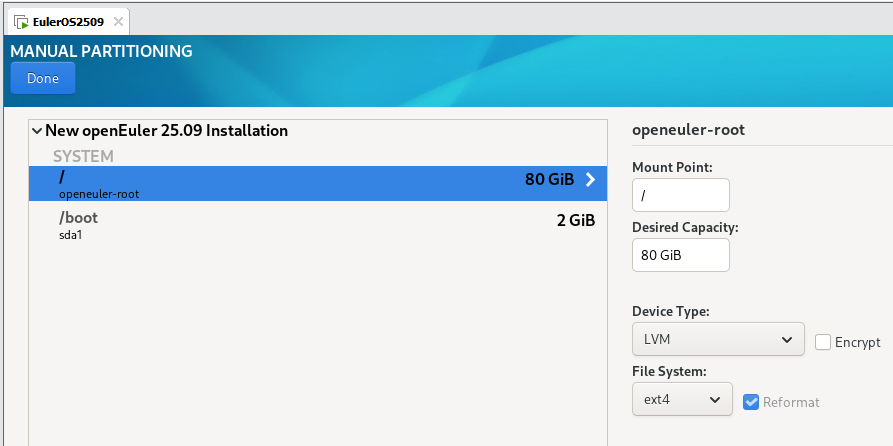Select the /boot sda1 partition row
Screen dimensions: 893x446
pos(318,225)
